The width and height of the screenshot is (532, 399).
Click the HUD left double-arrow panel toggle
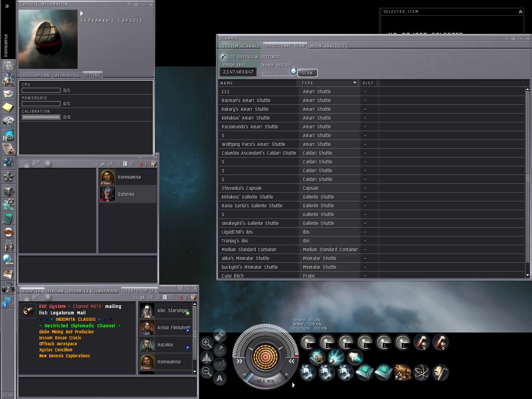coord(240,361)
